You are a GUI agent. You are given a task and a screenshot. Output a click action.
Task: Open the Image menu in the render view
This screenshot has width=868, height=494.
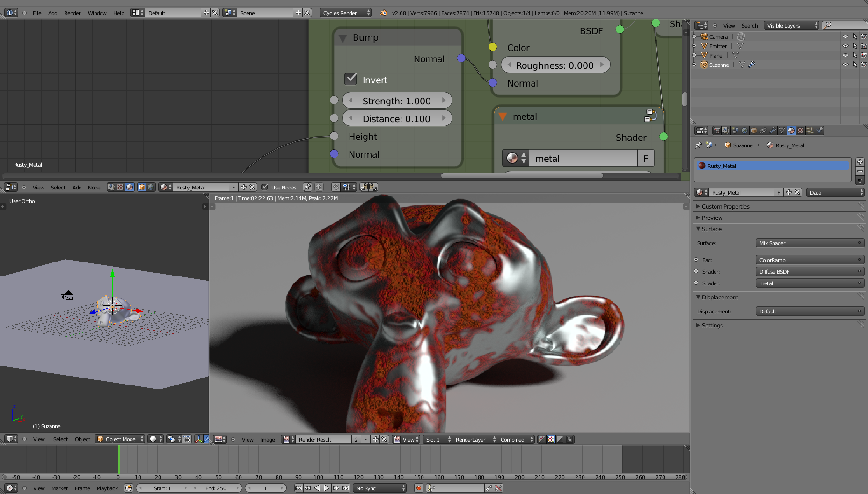point(267,439)
